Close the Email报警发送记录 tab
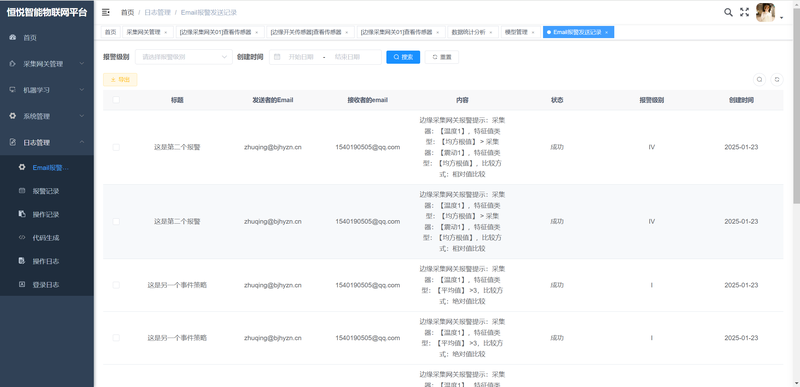Image resolution: width=800 pixels, height=387 pixels. point(606,32)
